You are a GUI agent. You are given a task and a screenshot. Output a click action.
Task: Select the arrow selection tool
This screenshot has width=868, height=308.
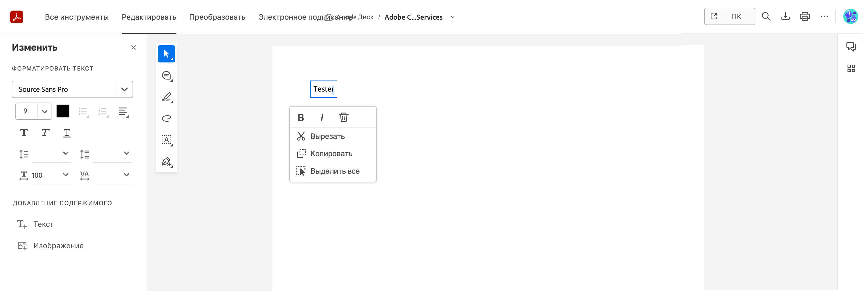coord(166,54)
